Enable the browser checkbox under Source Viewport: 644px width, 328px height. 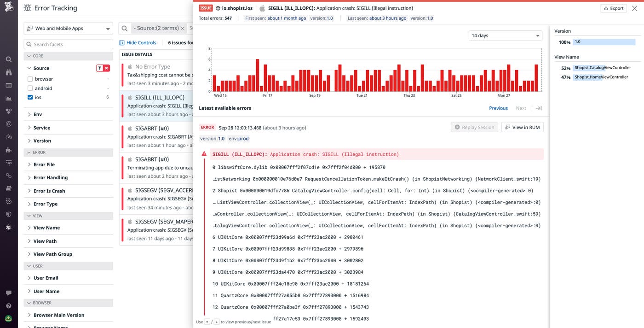[30, 79]
